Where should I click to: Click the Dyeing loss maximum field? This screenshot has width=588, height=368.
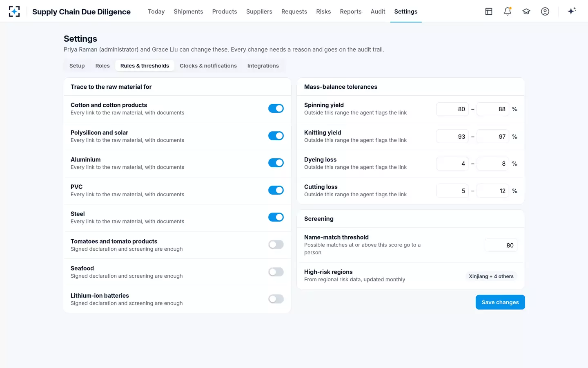(x=493, y=164)
